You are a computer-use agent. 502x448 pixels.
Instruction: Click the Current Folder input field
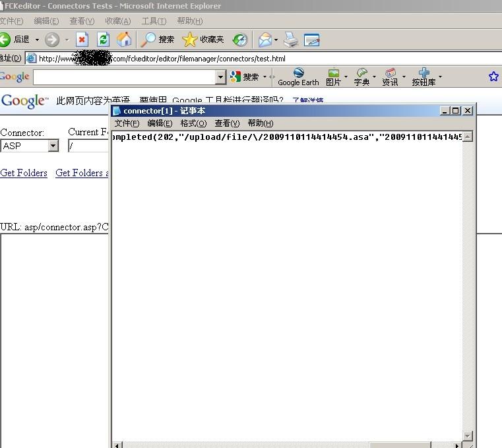(x=88, y=146)
